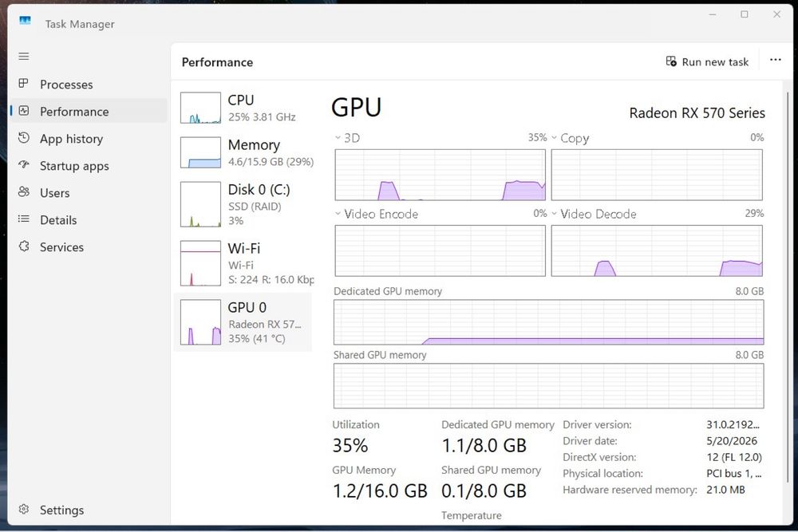798x532 pixels.
Task: Click the Users people icon
Action: pyautogui.click(x=23, y=191)
